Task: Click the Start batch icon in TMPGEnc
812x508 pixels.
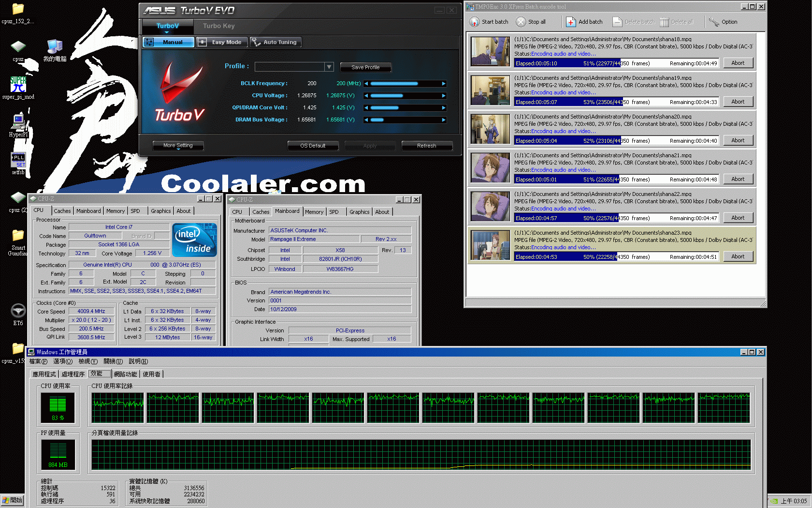Action: [475, 22]
